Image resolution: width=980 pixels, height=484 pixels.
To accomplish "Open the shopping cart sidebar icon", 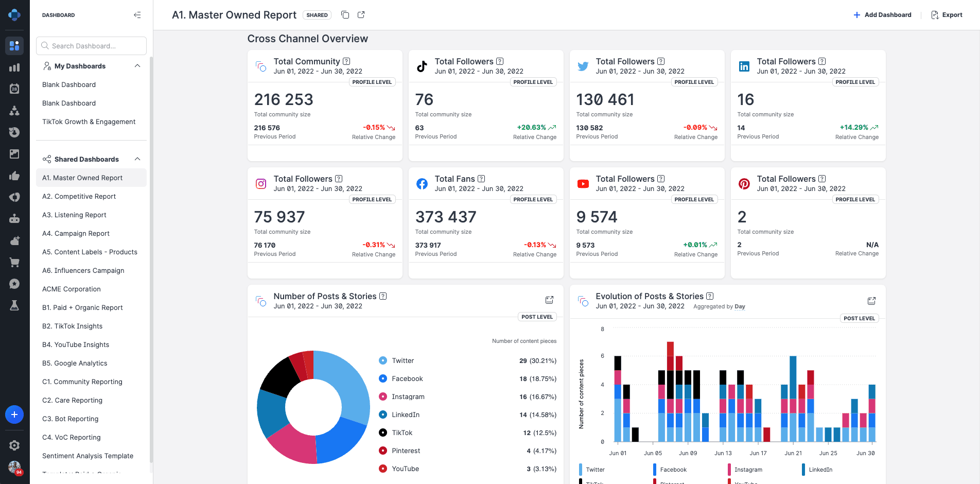I will [x=14, y=263].
